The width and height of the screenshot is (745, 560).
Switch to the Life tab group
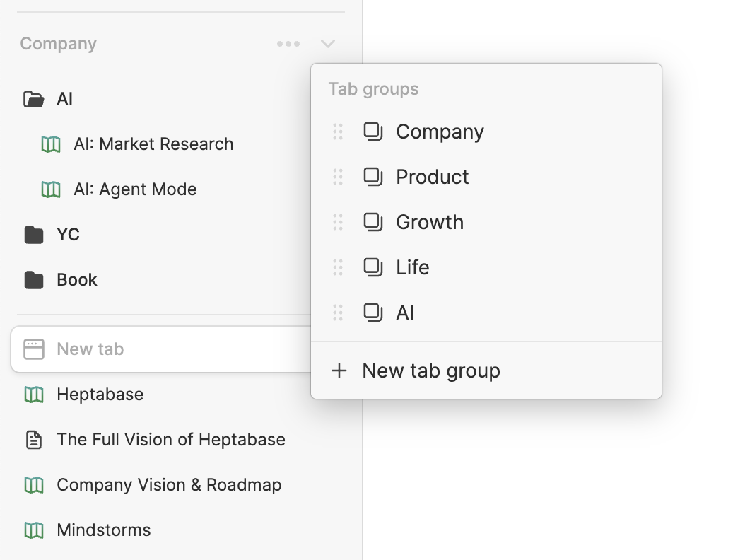pos(412,267)
